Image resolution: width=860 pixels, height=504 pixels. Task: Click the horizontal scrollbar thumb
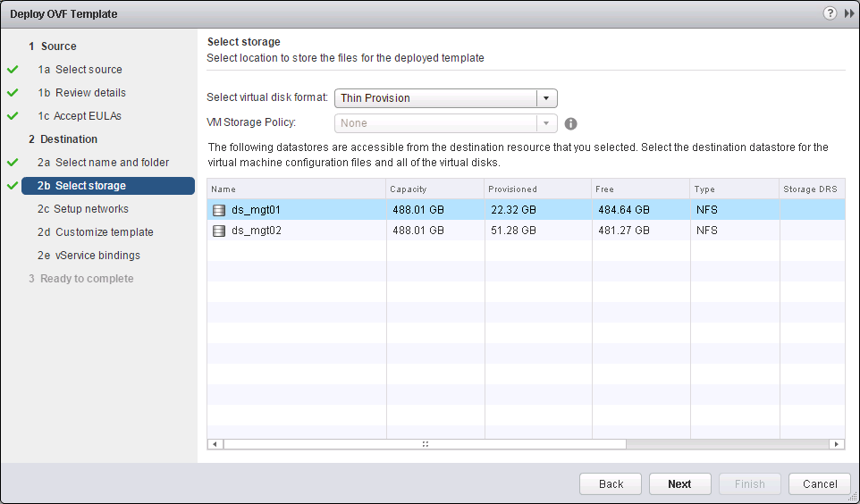pyautogui.click(x=425, y=444)
